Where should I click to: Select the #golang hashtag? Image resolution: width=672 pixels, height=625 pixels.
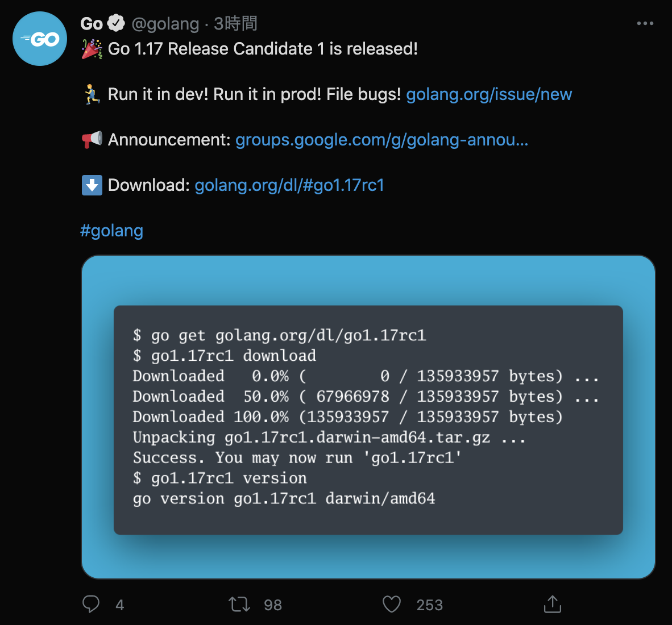click(x=111, y=231)
